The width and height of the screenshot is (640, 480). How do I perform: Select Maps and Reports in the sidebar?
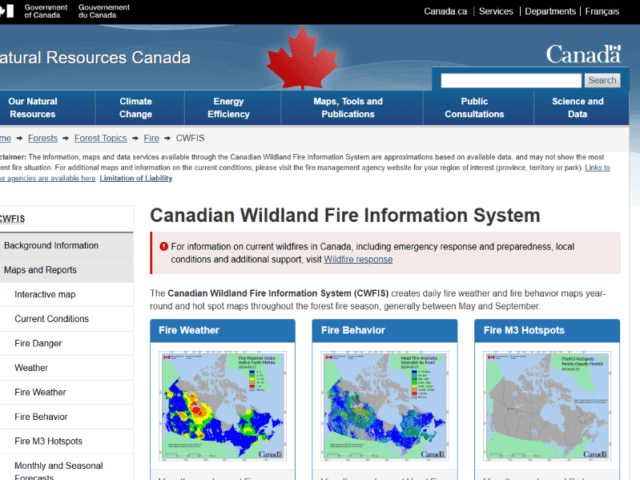coord(67,270)
